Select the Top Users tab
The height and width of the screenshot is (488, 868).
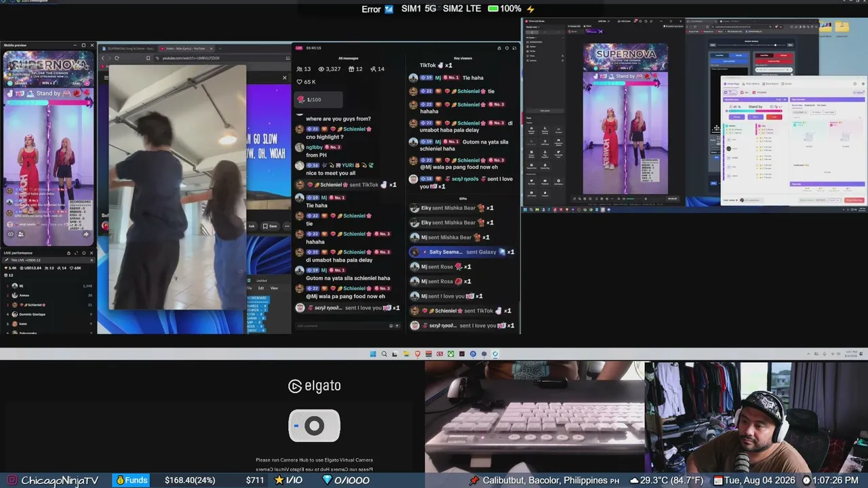pyautogui.click(x=821, y=105)
